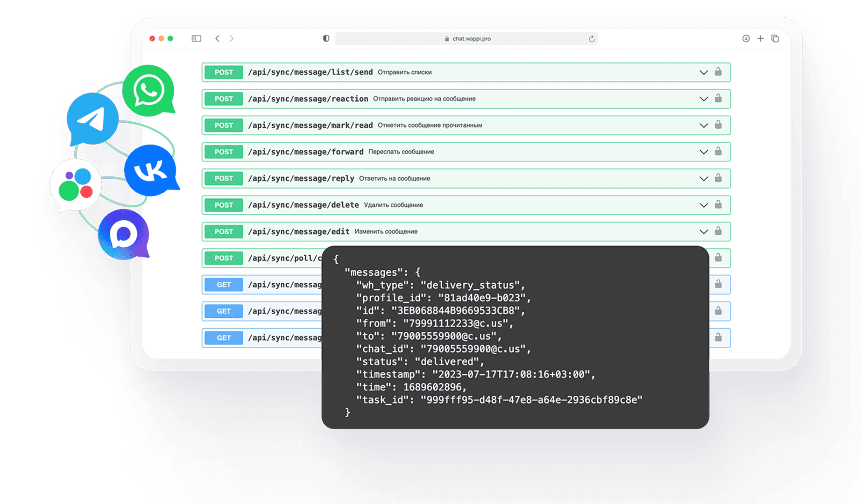Click the POST badge for message/mark/read

tap(224, 126)
